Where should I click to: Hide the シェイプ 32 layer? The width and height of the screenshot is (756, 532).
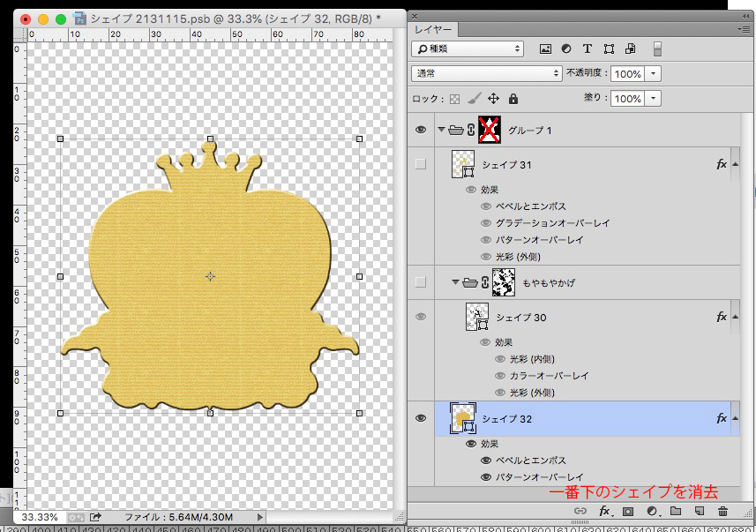click(421, 418)
